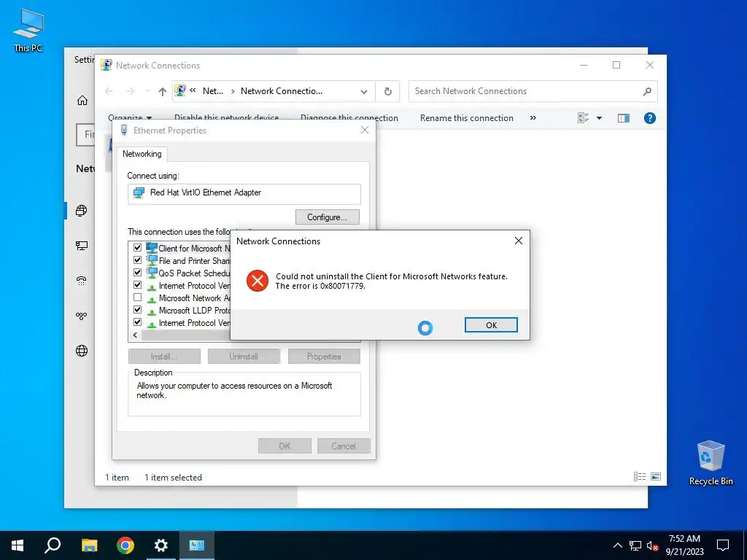The width and height of the screenshot is (747, 560).
Task: Navigate forward in Network Connections
Action: pos(130,91)
